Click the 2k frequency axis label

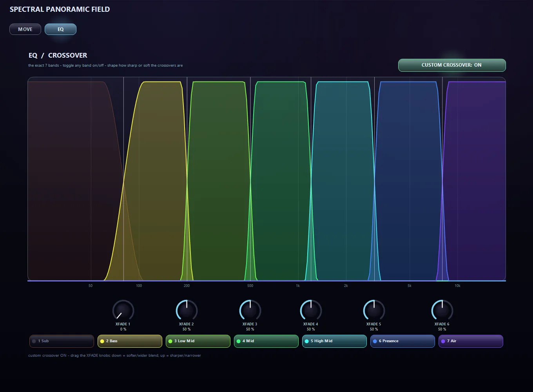[x=346, y=286]
